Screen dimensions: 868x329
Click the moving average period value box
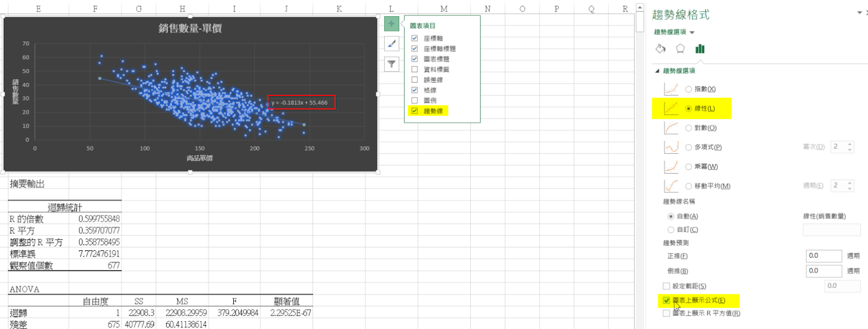point(839,186)
